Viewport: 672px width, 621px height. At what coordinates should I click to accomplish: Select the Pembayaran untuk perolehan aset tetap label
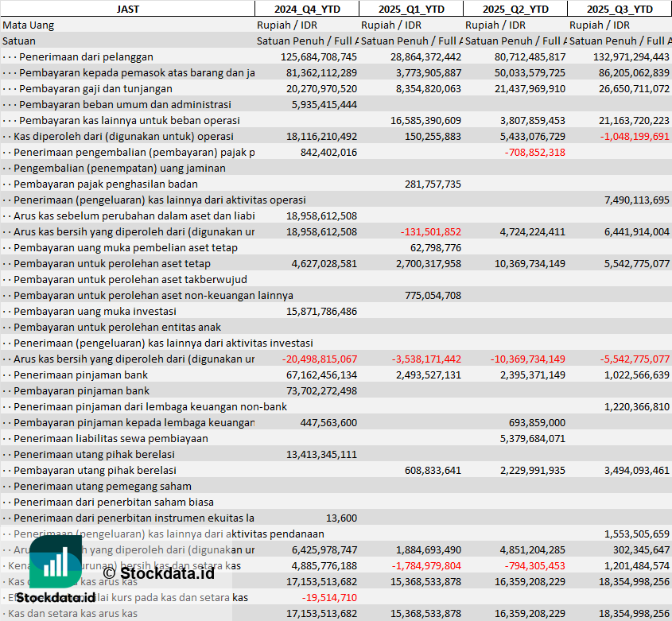coord(112,263)
